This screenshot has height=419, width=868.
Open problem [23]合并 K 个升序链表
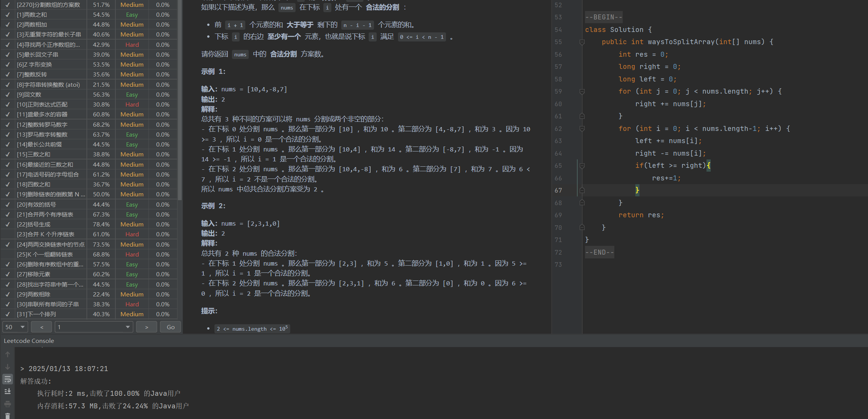tap(46, 234)
